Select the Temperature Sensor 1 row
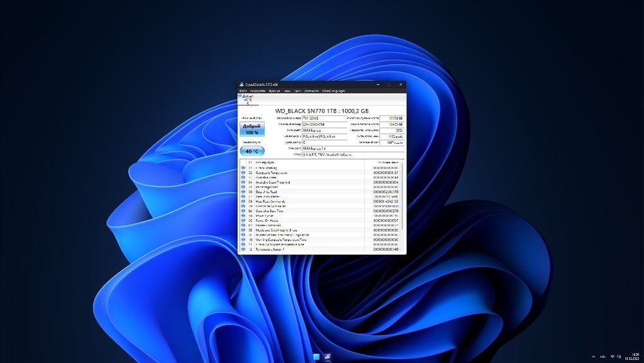The width and height of the screenshot is (644, 363). (x=320, y=249)
